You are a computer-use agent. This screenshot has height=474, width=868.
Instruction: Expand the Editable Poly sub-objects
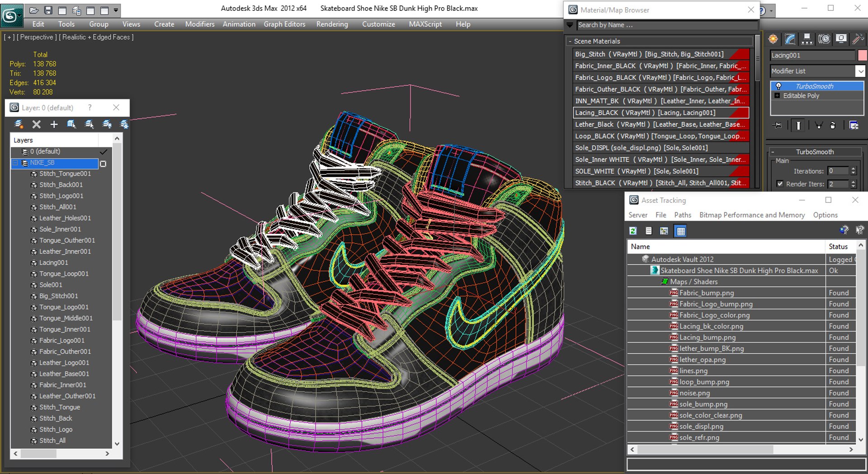pos(777,96)
